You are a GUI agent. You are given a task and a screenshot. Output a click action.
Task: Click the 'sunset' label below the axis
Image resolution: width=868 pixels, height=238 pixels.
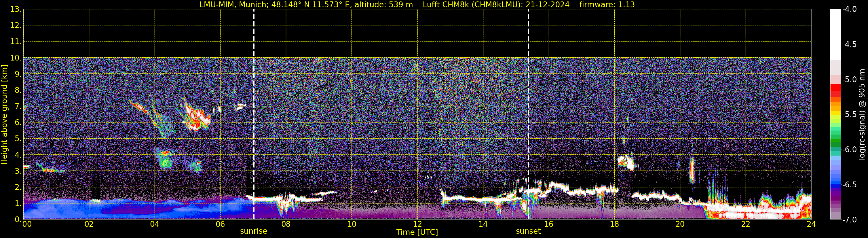528,231
